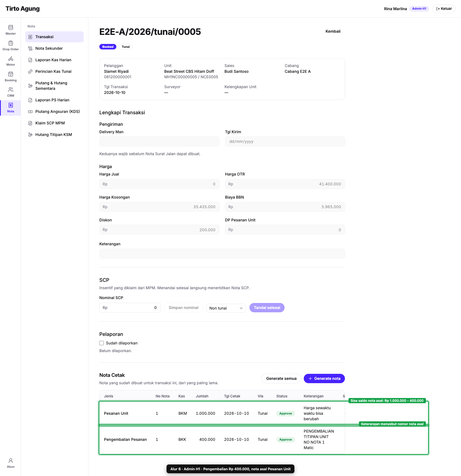461x476 pixels.
Task: Open the Booking calendar icon
Action: point(11,74)
